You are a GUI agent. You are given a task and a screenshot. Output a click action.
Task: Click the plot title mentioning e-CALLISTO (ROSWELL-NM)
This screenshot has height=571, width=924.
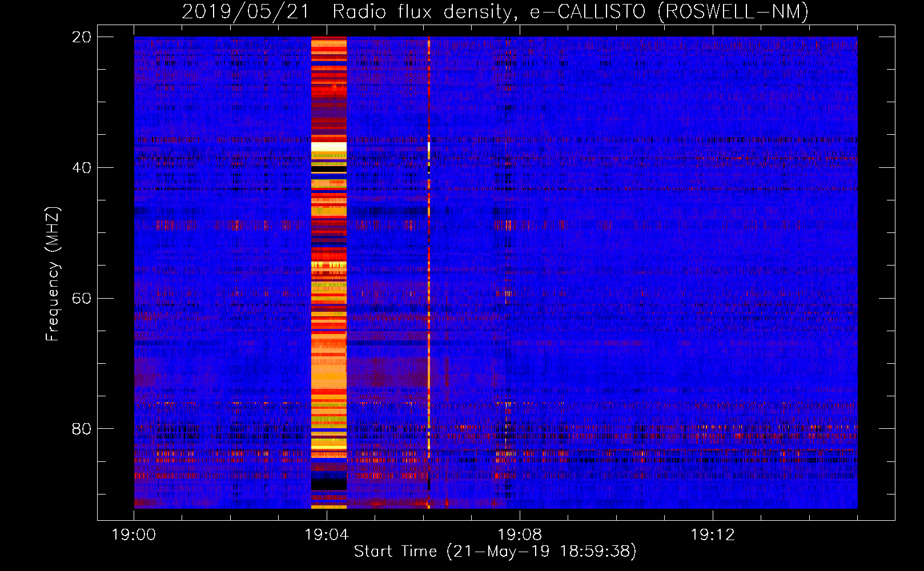click(495, 11)
